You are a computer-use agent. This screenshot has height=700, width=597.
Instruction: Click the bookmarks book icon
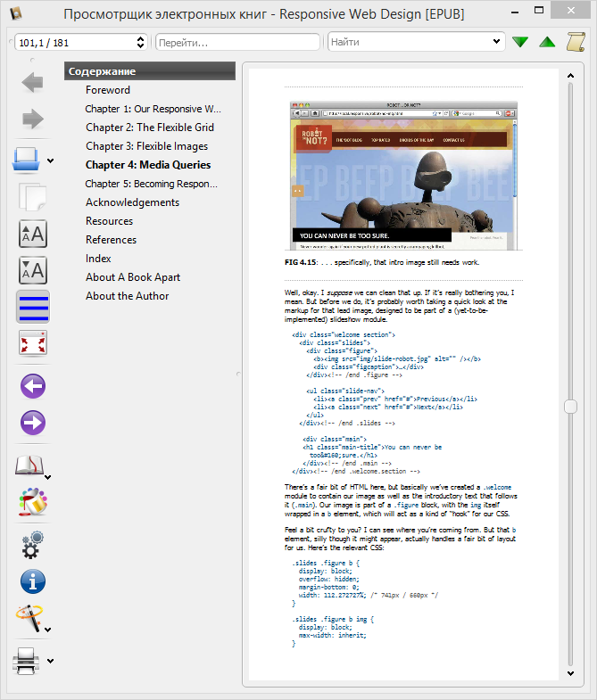(x=29, y=465)
